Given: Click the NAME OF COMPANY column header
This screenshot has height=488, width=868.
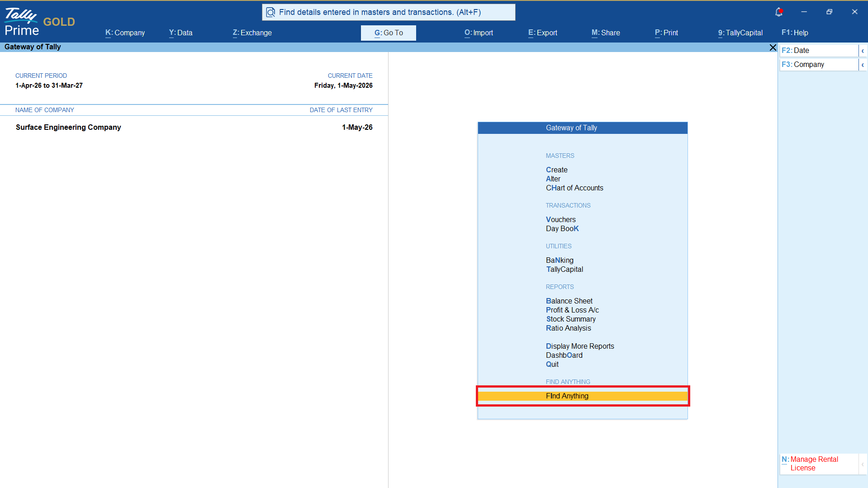Looking at the screenshot, I should tap(44, 110).
